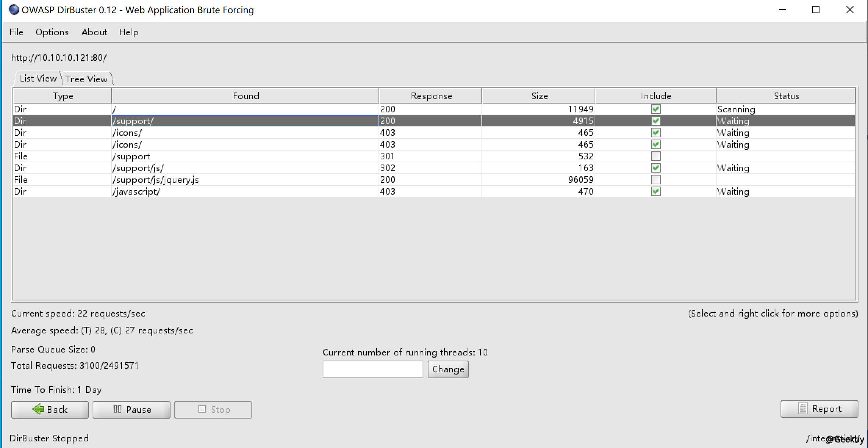Screen dimensions: 868x448
Task: Click the Report document icon
Action: [803, 409]
